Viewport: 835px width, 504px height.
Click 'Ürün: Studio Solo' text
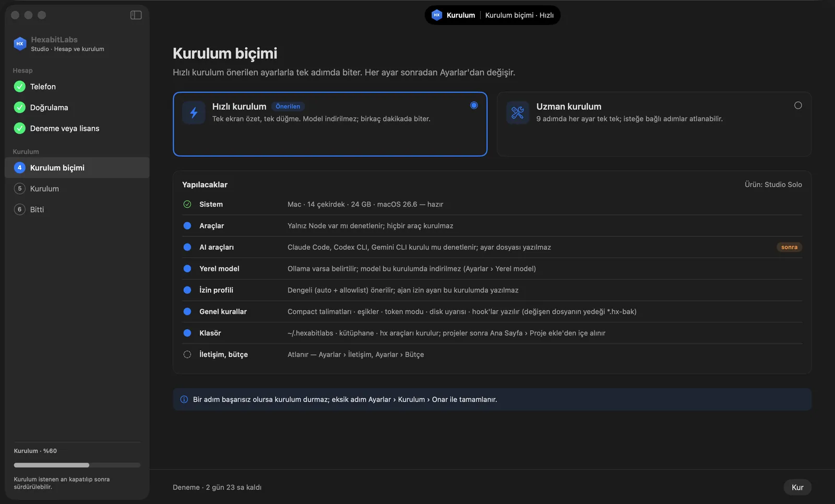point(773,185)
